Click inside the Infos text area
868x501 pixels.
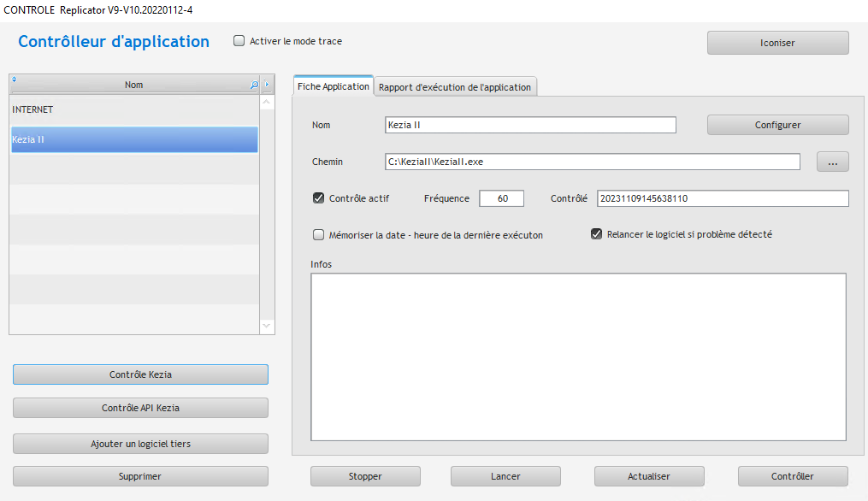(577, 357)
